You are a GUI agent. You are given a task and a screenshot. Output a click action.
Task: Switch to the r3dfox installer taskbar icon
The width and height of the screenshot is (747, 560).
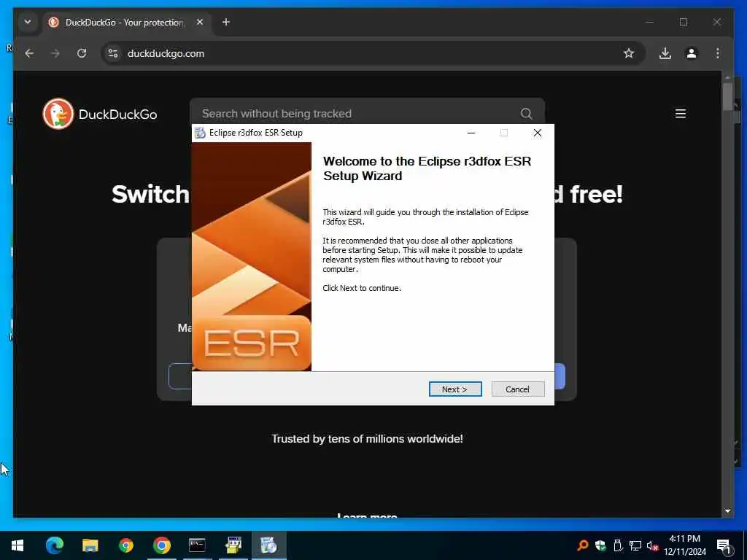click(x=268, y=545)
